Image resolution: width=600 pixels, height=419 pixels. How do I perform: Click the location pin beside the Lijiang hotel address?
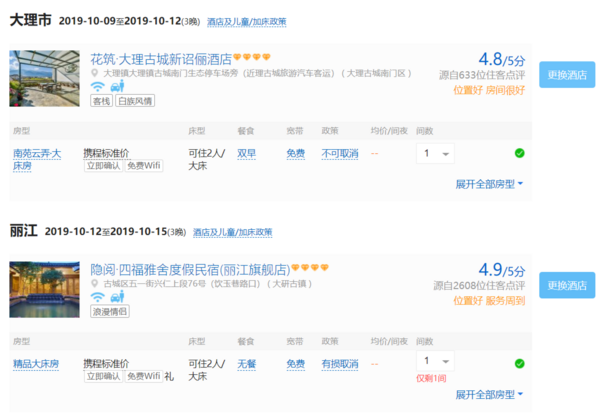point(95,284)
